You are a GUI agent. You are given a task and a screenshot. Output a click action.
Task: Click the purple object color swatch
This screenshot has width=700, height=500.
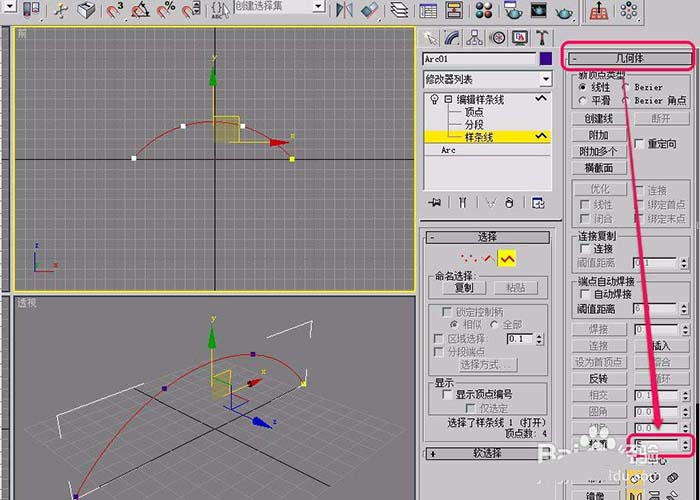[x=545, y=59]
